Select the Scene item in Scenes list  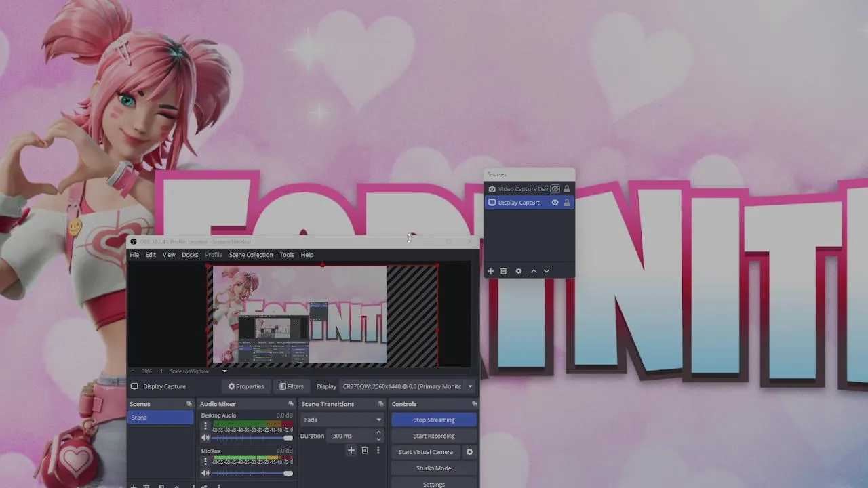coord(161,418)
